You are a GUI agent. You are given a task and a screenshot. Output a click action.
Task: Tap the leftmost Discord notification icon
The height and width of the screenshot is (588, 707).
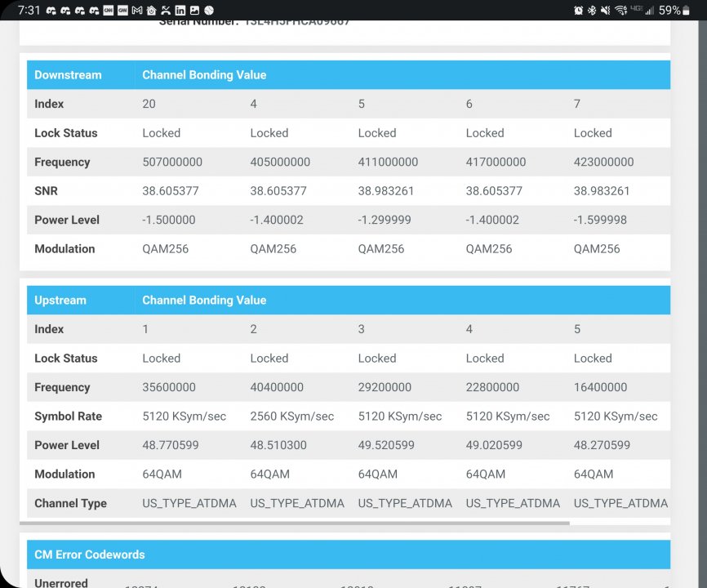pyautogui.click(x=51, y=11)
